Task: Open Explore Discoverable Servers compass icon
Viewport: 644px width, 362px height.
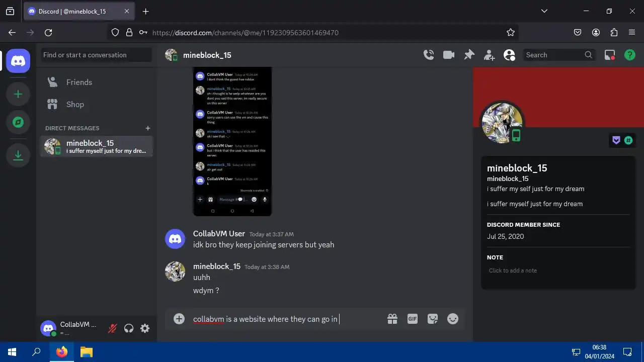Action: (18, 122)
